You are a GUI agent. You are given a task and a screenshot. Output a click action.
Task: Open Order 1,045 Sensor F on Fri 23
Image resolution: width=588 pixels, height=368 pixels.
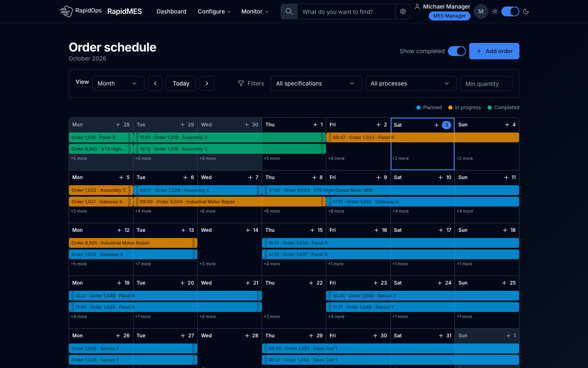423,296
